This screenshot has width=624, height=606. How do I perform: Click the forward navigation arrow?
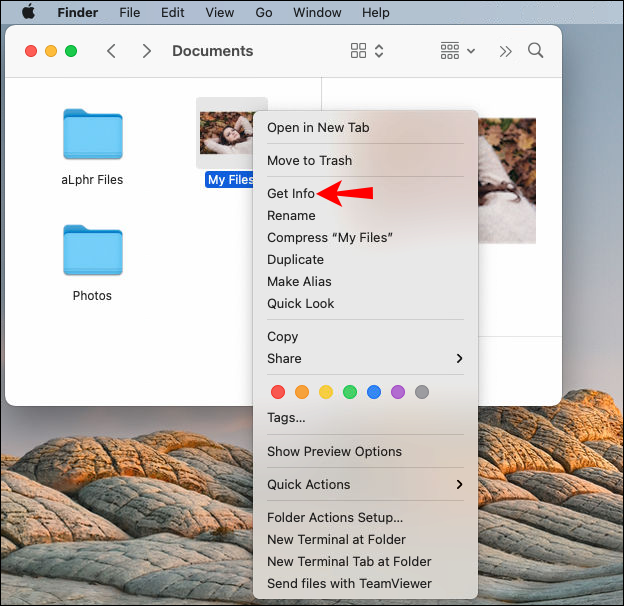pos(147,51)
